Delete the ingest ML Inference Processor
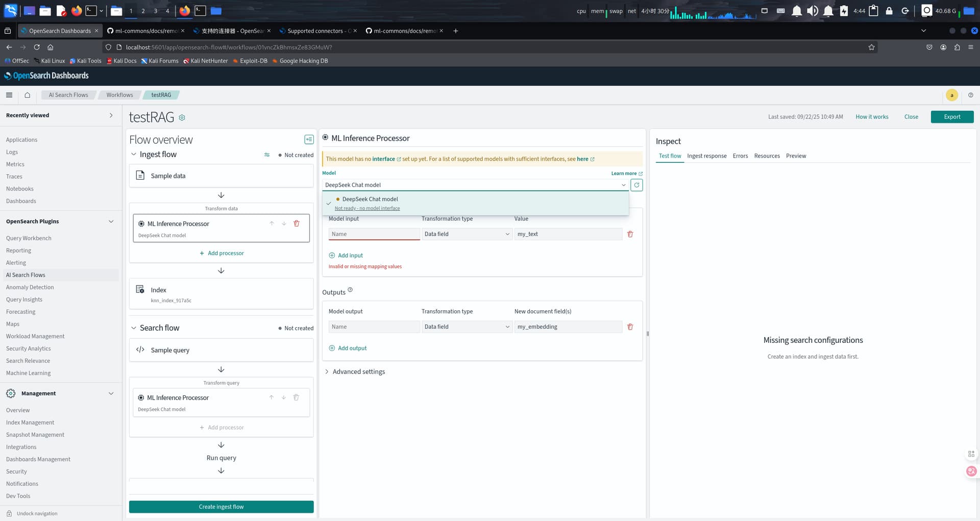Viewport: 980px width, 521px height. pos(297,224)
